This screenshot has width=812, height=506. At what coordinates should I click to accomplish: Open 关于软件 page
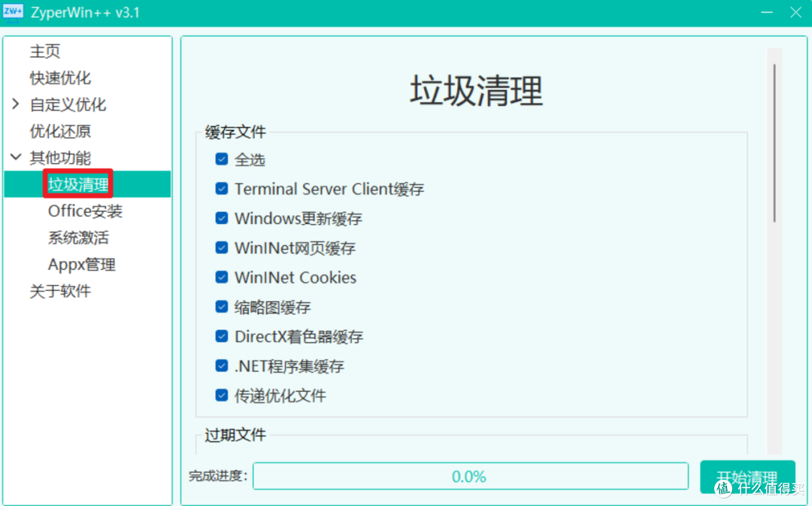[60, 291]
